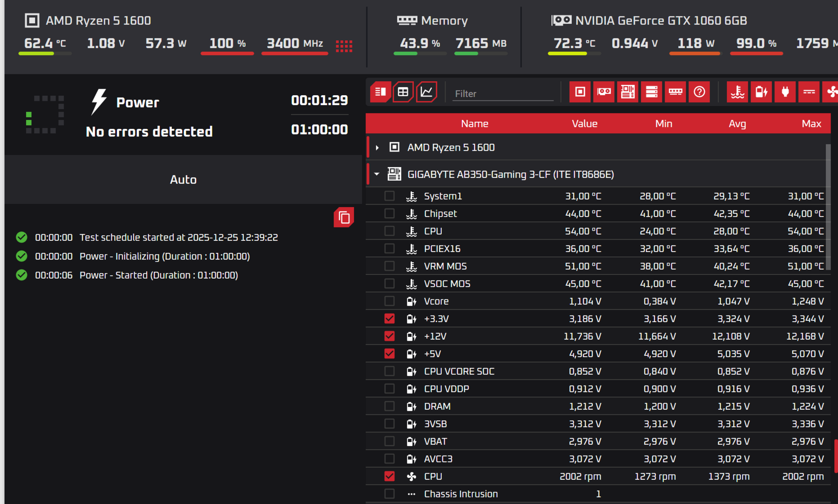Viewport: 838px width, 504px height.
Task: Check the DRAM voltage checkbox
Action: (x=389, y=406)
